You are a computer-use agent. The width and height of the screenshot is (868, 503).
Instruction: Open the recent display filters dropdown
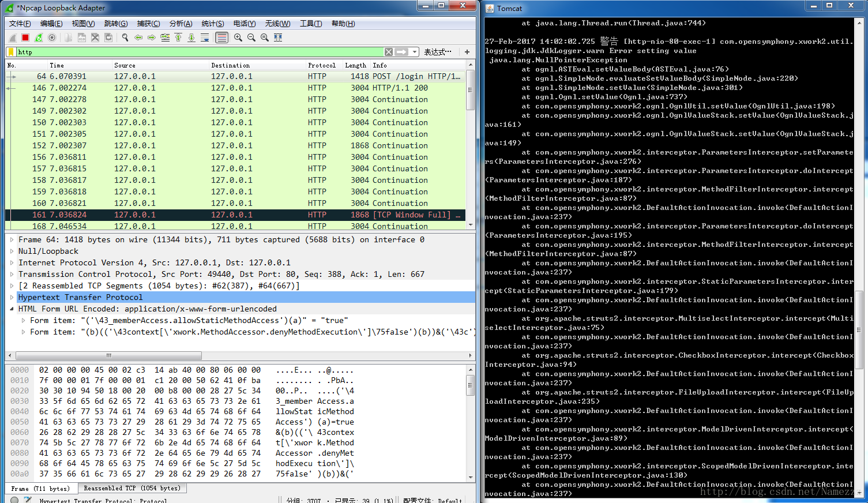coord(414,52)
